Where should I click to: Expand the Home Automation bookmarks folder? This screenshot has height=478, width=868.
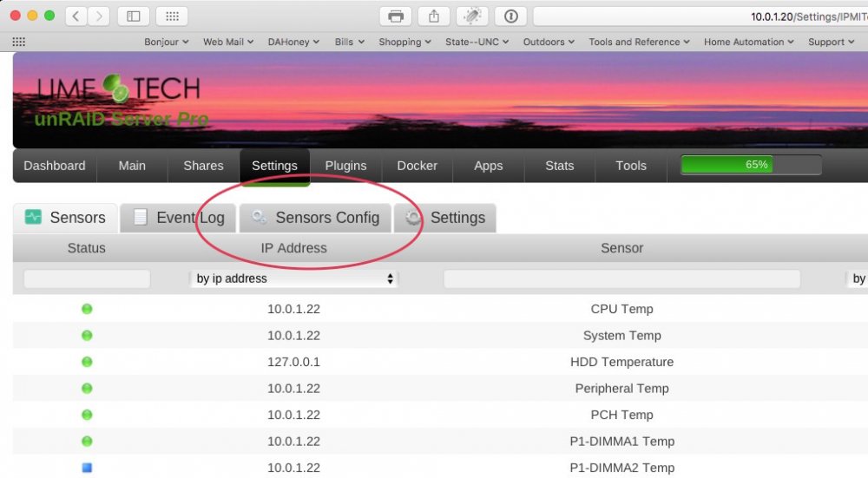coord(748,42)
